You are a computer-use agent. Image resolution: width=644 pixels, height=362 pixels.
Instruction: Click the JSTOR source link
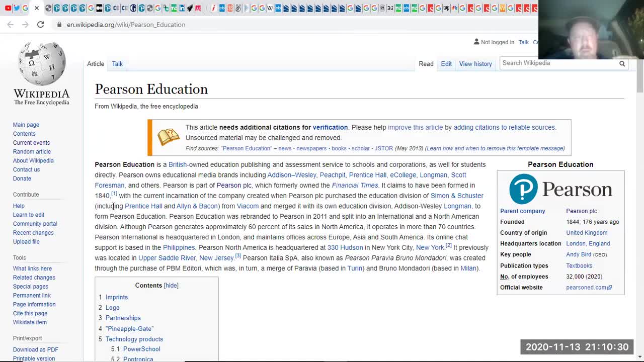pyautogui.click(x=383, y=148)
